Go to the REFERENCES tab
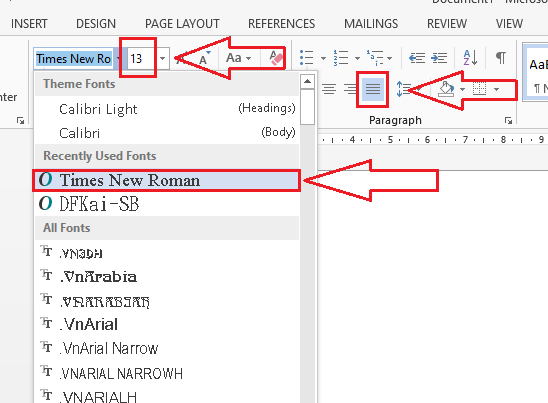The height and width of the screenshot is (403, 548). pos(281,24)
